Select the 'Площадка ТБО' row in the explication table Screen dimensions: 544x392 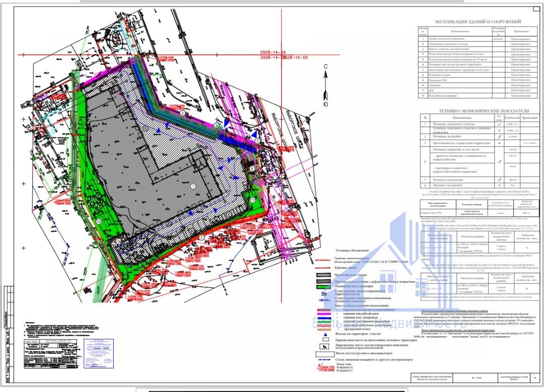(x=478, y=80)
